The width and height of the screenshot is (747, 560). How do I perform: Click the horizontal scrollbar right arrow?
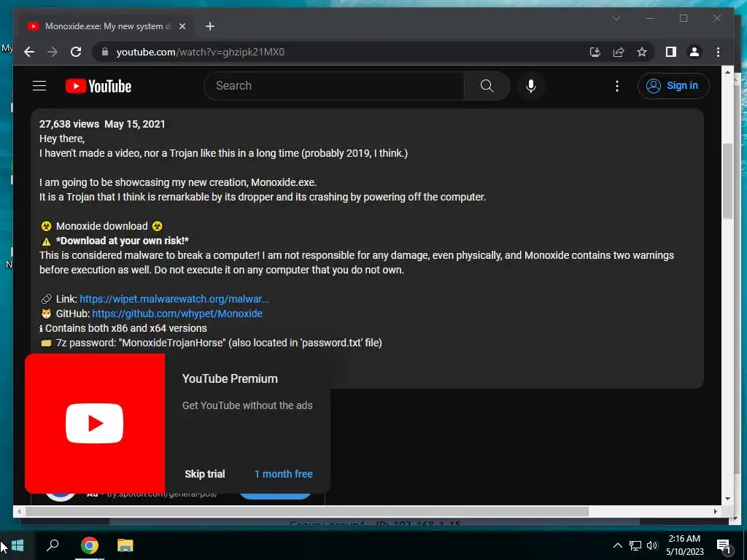[x=716, y=511]
